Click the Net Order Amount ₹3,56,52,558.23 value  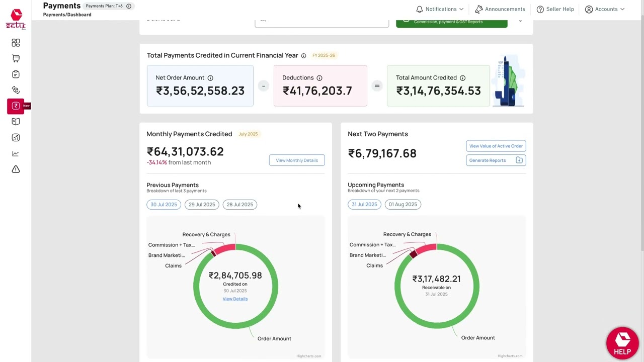tap(200, 91)
